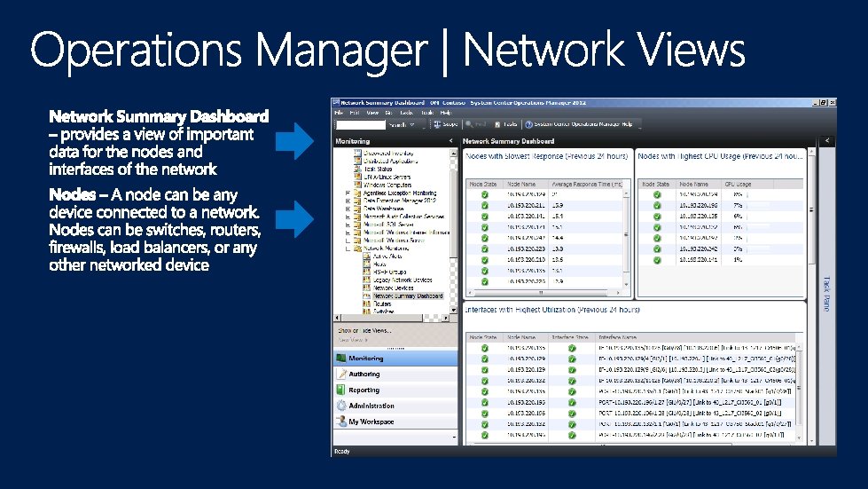Open the Search dropdown arrow
Screen dimensions: 868x489
coord(412,125)
